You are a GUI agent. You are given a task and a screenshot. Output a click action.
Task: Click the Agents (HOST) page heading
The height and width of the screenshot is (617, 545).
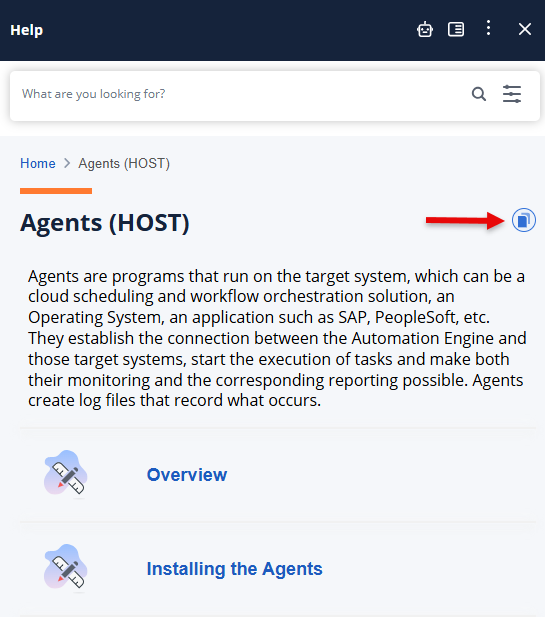click(x=105, y=223)
